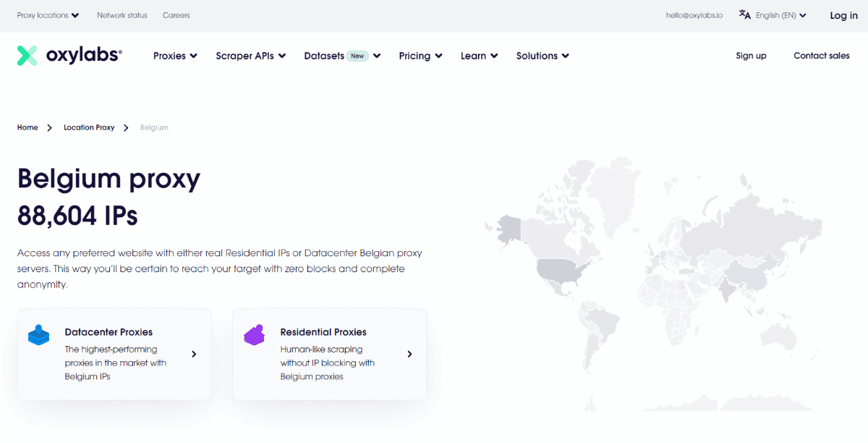
Task: Click Log in
Action: 843,15
